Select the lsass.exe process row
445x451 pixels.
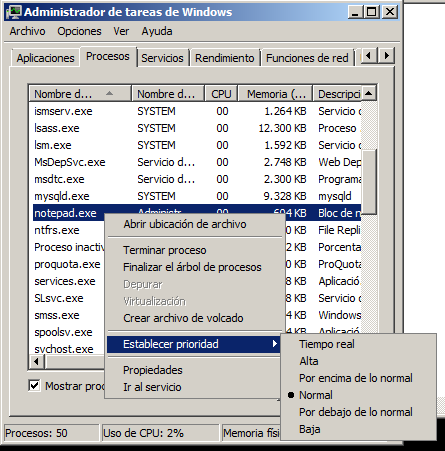[197, 128]
